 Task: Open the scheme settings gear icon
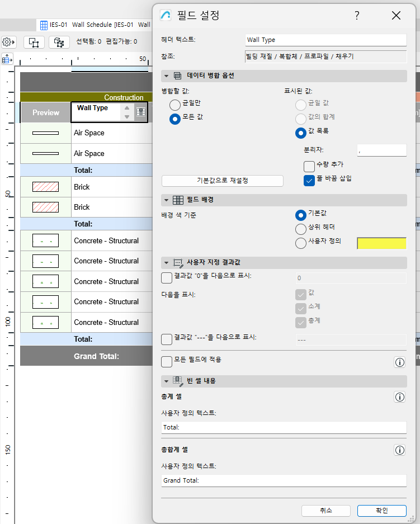8,42
